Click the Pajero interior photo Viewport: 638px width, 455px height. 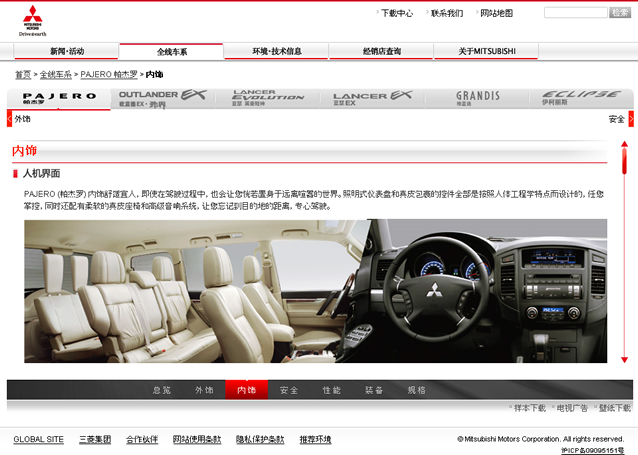click(x=315, y=291)
